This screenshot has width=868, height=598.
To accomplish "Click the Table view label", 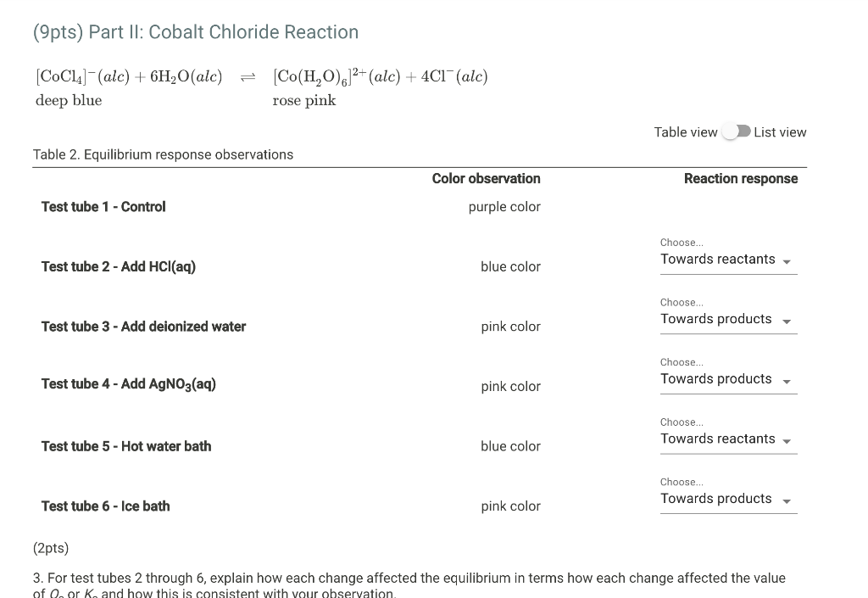I will (686, 131).
